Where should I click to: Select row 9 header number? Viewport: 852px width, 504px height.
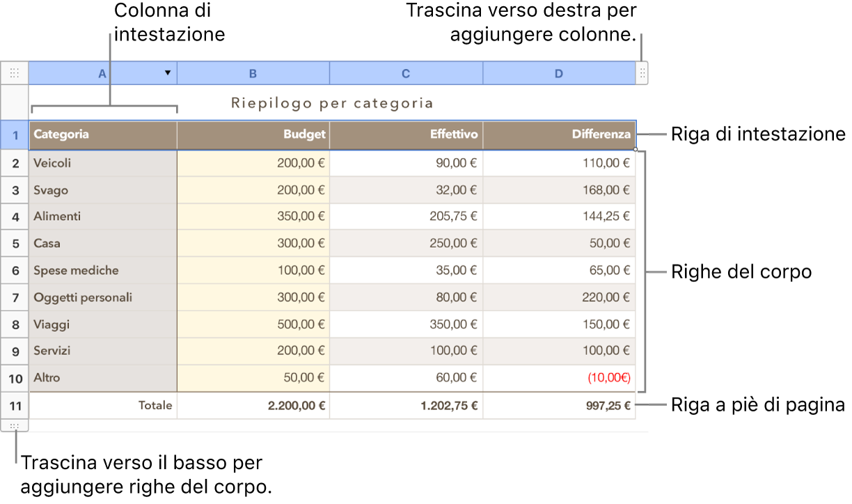coord(15,352)
